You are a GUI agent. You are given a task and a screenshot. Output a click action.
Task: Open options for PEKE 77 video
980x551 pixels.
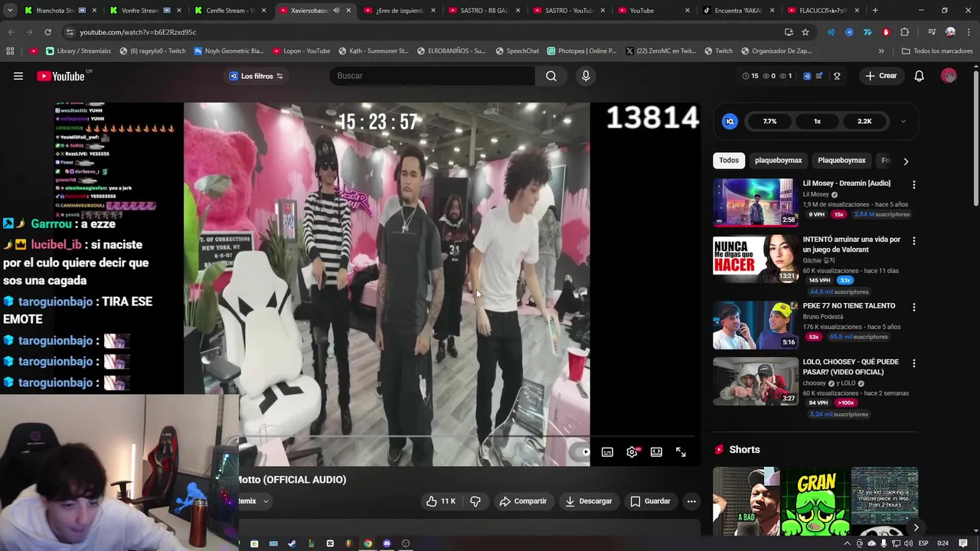click(x=913, y=307)
